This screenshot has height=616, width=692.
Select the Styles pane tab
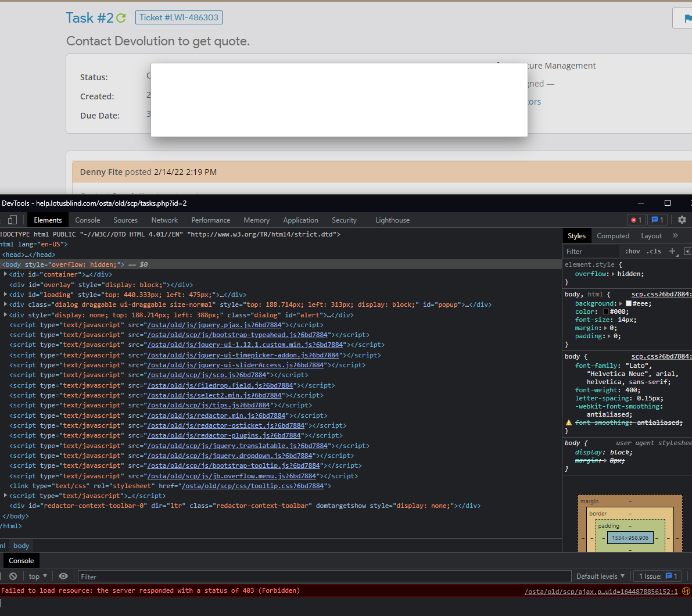(x=576, y=235)
